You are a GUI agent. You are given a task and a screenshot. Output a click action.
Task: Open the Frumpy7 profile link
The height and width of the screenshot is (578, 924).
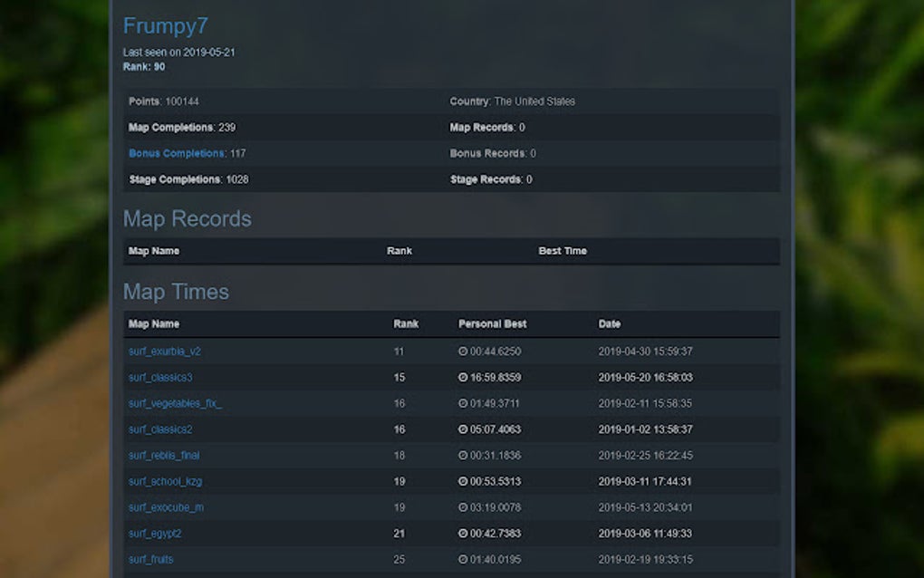point(166,26)
